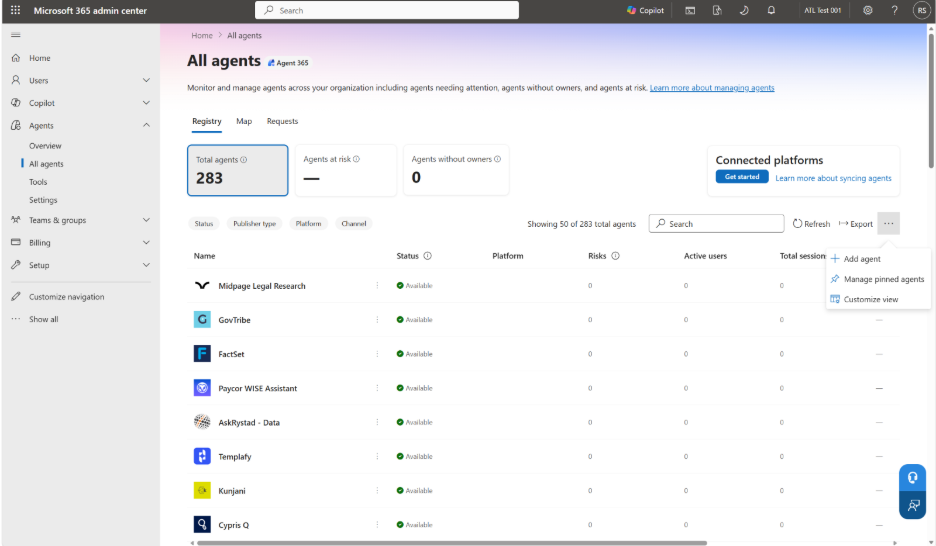The image size is (936, 546).
Task: Collapse the navigation hamburger menu
Action: point(16,35)
